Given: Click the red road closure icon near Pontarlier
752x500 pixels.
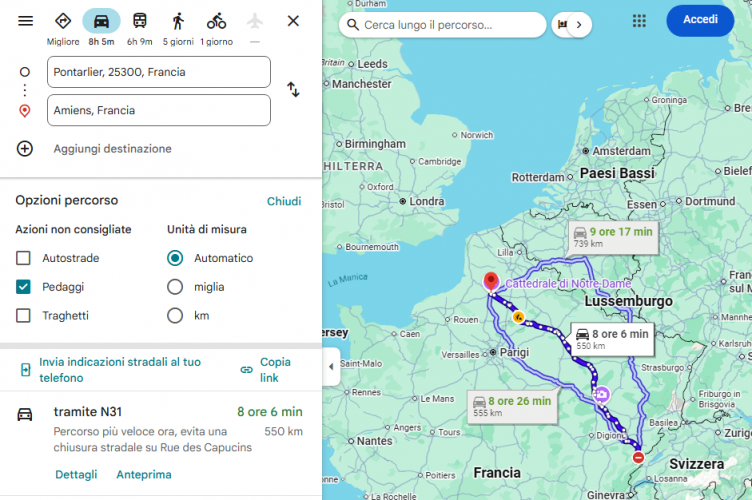Looking at the screenshot, I should coord(638,457).
